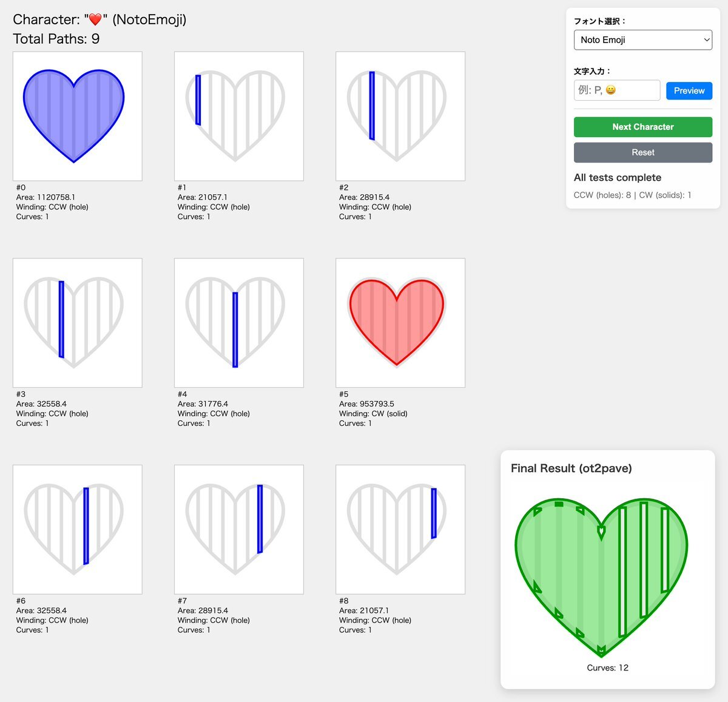Select path #4 heart thumbnail
The image size is (728, 702).
tap(239, 323)
